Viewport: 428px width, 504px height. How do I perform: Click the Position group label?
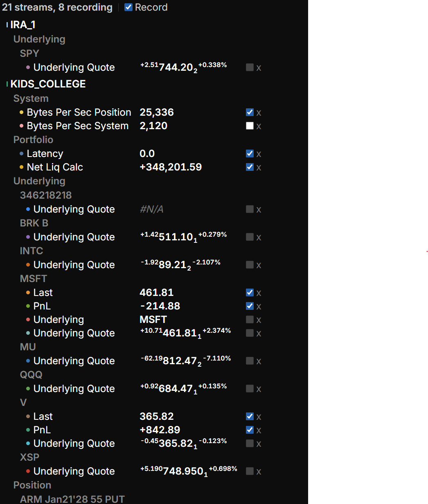32,485
